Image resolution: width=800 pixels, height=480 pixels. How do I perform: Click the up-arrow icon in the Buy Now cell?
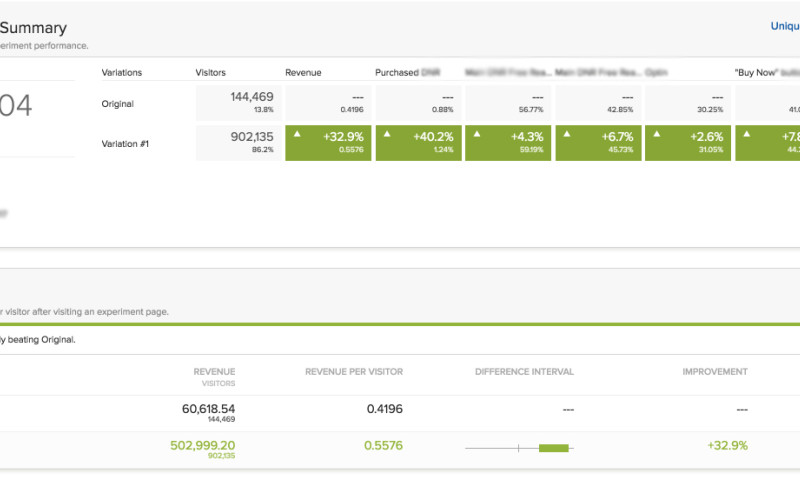[x=746, y=133]
